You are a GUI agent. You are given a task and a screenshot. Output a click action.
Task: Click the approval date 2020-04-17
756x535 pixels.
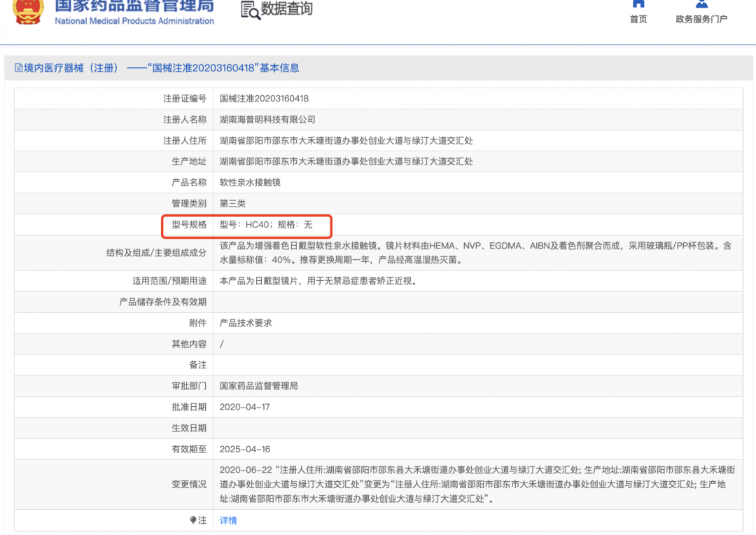pos(244,407)
